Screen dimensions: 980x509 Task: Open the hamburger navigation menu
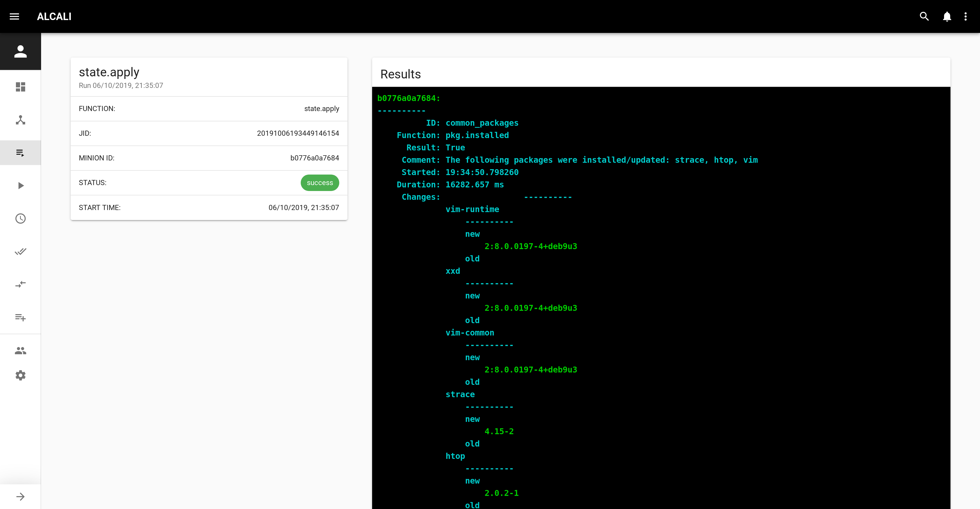(x=14, y=16)
